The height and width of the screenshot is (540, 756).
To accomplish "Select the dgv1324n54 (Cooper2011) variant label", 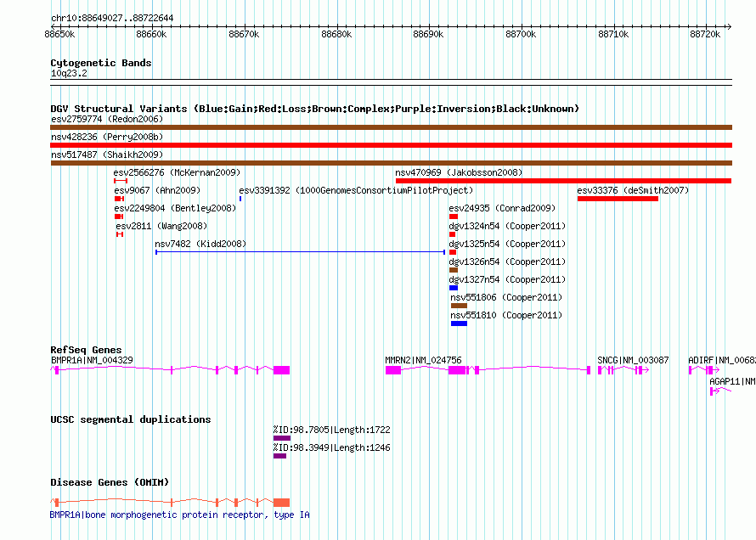I will [507, 226].
